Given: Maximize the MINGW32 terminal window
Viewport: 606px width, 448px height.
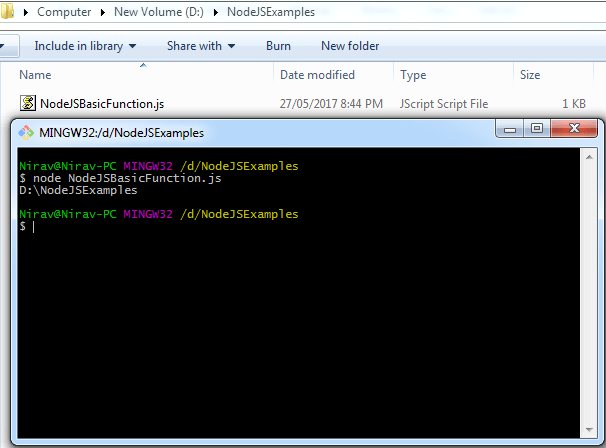Looking at the screenshot, I should pyautogui.click(x=537, y=128).
